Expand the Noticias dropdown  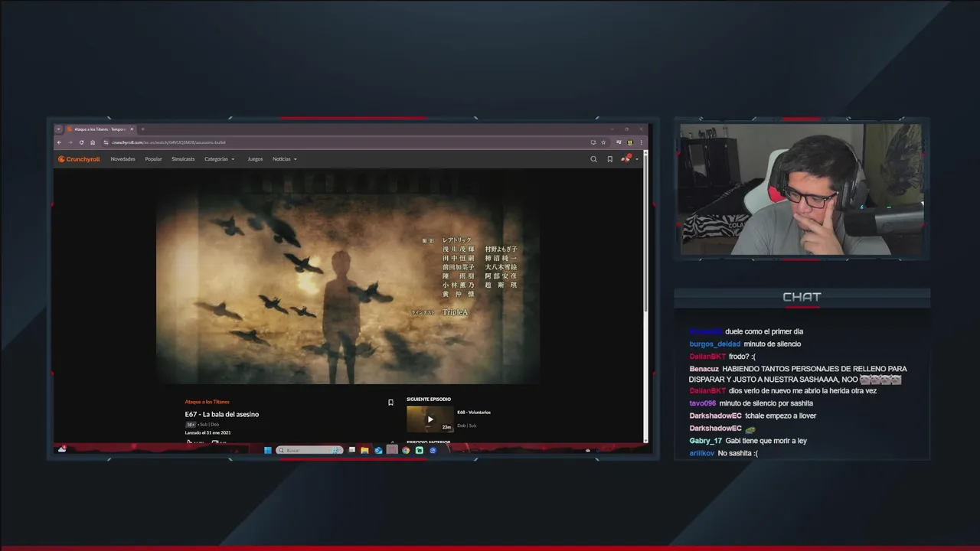click(285, 159)
